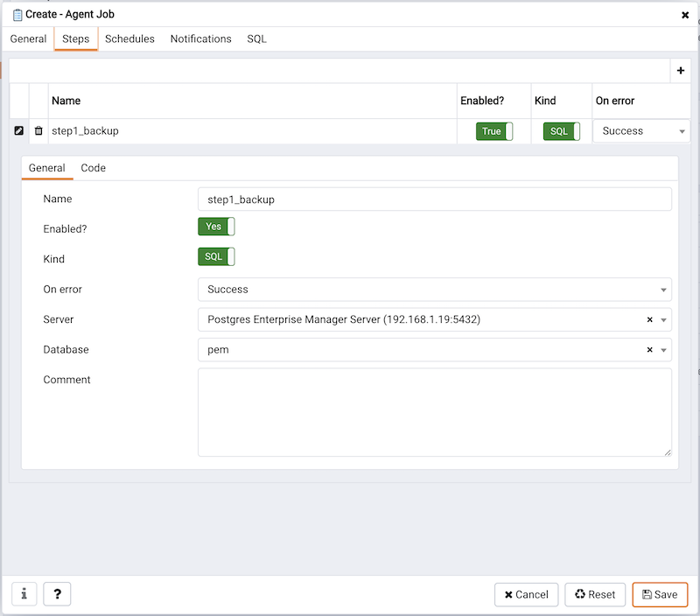
Task: Click the Cancel button
Action: (x=527, y=595)
